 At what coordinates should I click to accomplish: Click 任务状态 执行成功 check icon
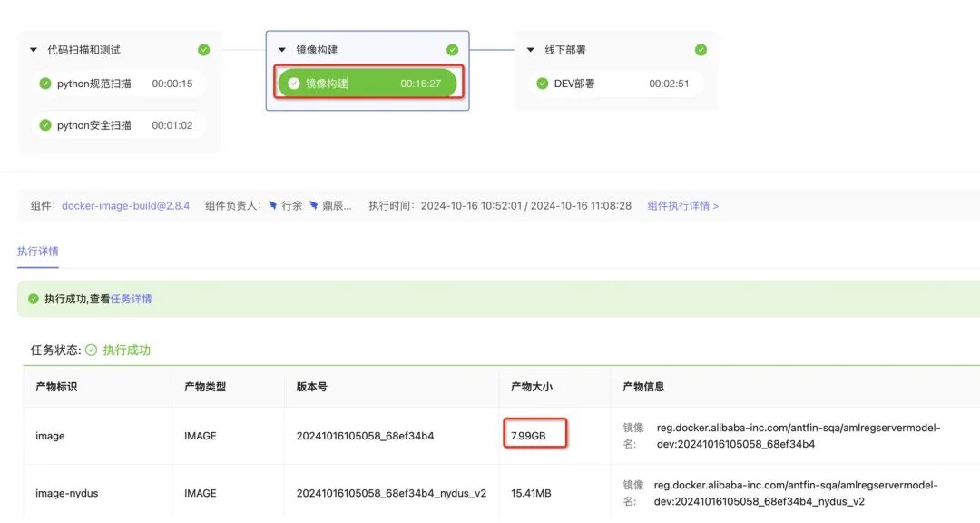(92, 350)
